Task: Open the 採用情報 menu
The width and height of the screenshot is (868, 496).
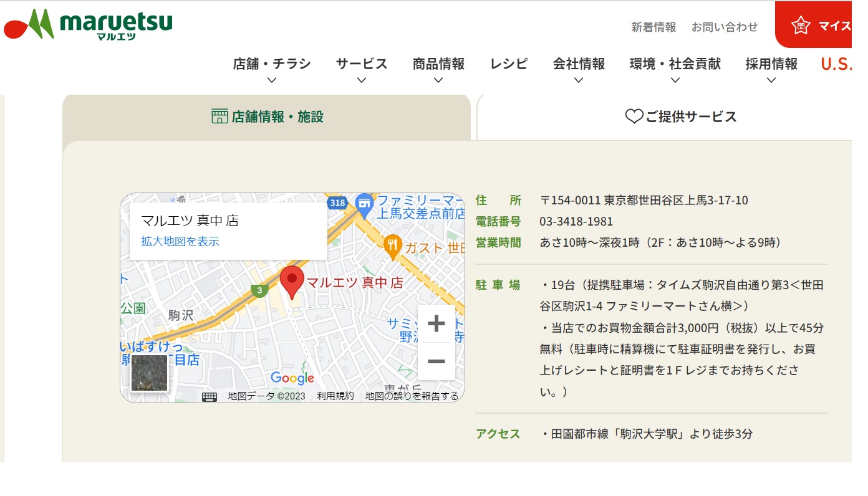Action: tap(771, 64)
